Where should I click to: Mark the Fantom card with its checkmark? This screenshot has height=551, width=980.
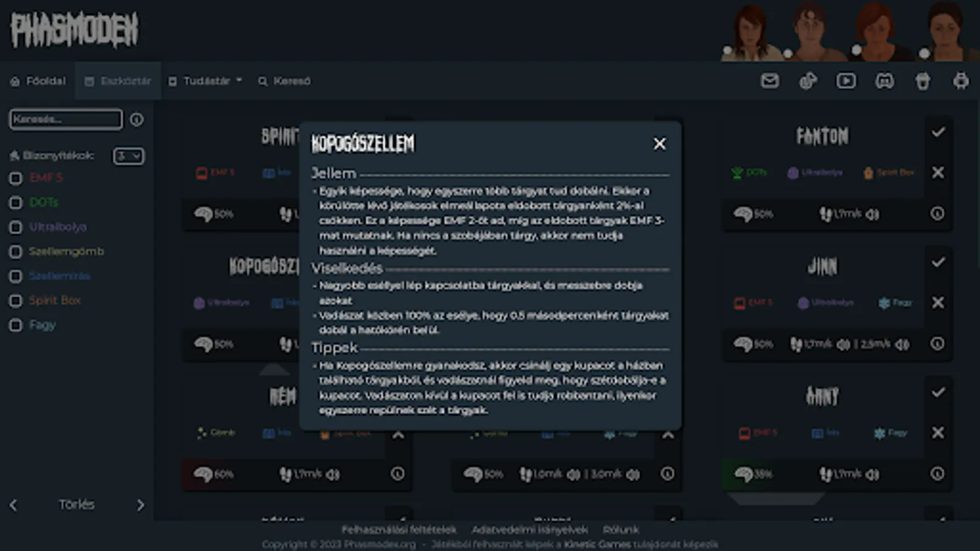point(938,132)
